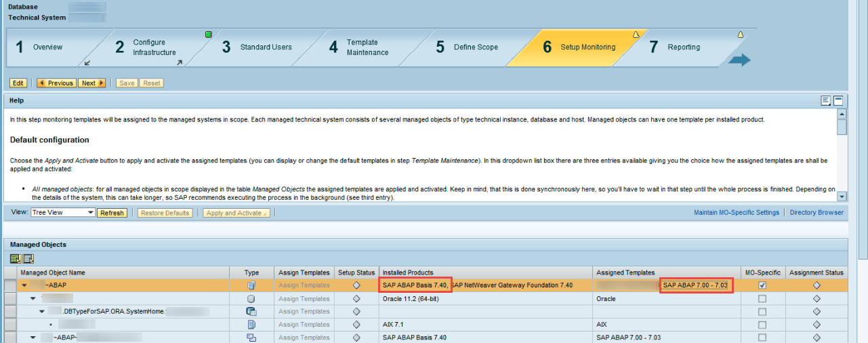The image size is (868, 343).
Task: Collapse the top ~ABAP tree node
Action: click(x=24, y=285)
